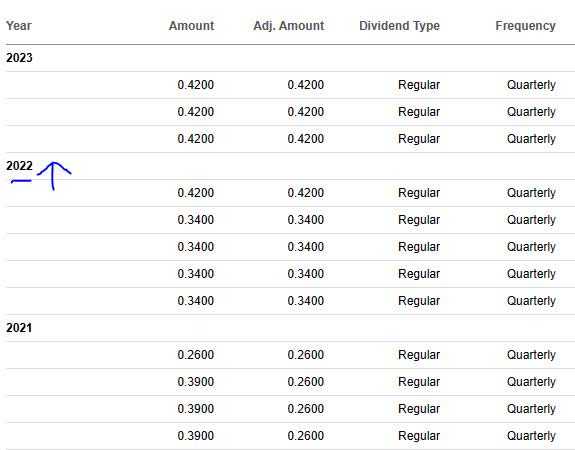Click the Amount column header

click(x=191, y=26)
